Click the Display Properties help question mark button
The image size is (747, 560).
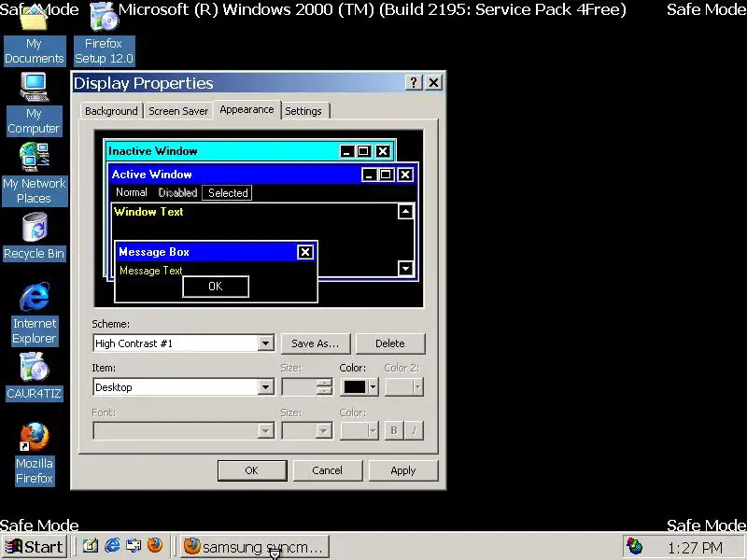click(x=414, y=83)
